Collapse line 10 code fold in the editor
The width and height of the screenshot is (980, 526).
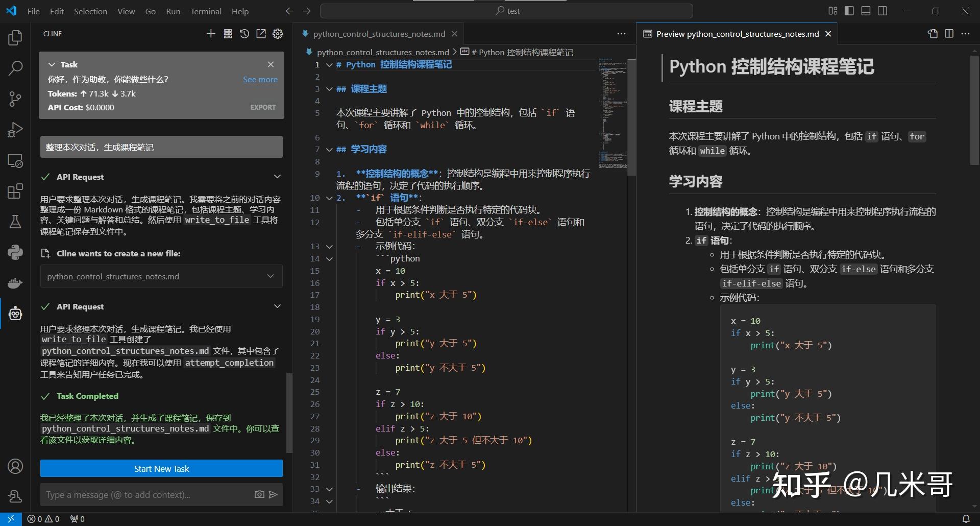click(x=329, y=198)
